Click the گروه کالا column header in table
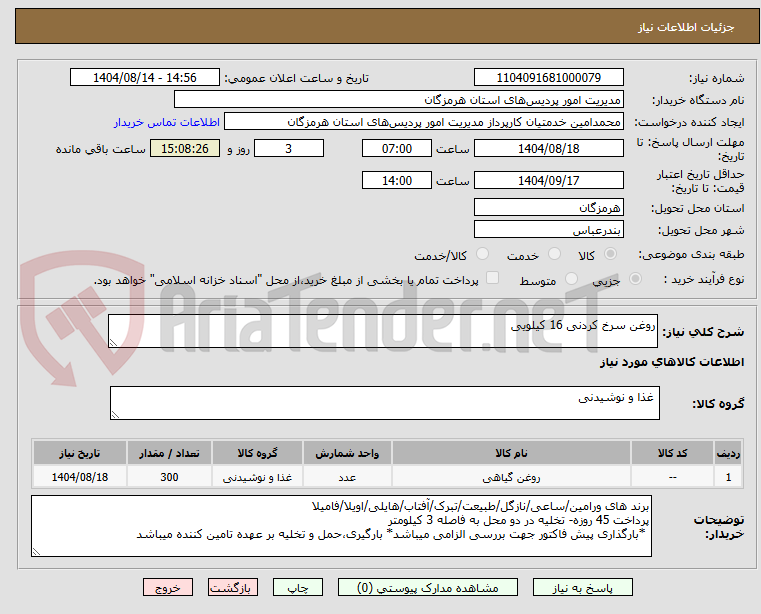 [257, 453]
